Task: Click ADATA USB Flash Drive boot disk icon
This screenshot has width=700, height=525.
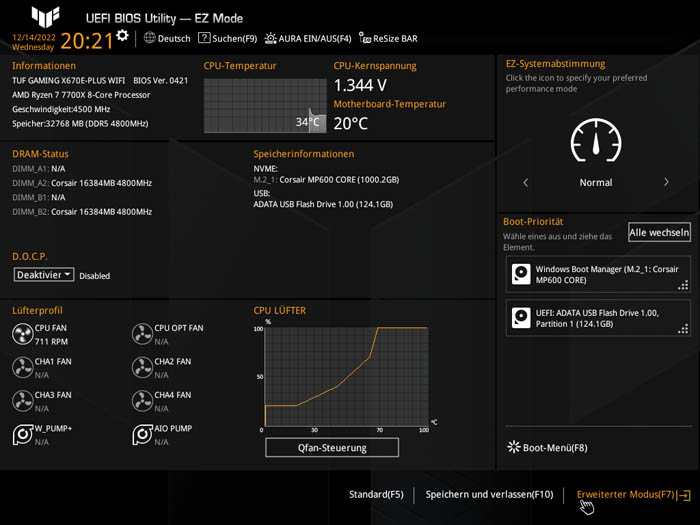Action: (x=521, y=318)
